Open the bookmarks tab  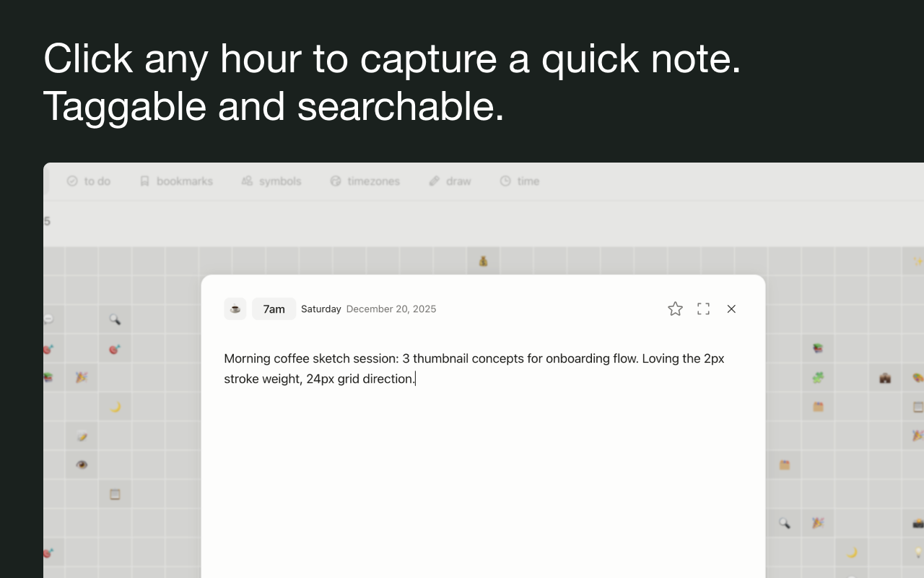[x=177, y=181]
